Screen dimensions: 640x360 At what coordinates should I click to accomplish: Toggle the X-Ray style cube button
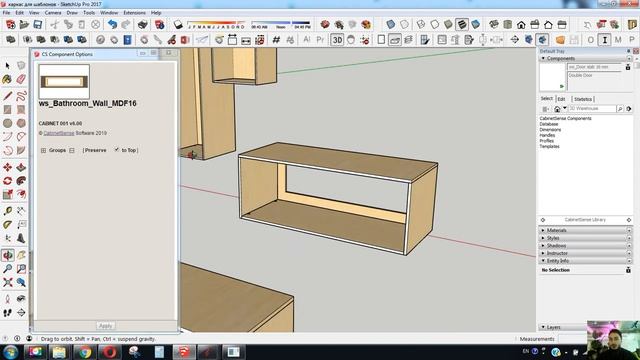pyautogui.click(x=391, y=24)
